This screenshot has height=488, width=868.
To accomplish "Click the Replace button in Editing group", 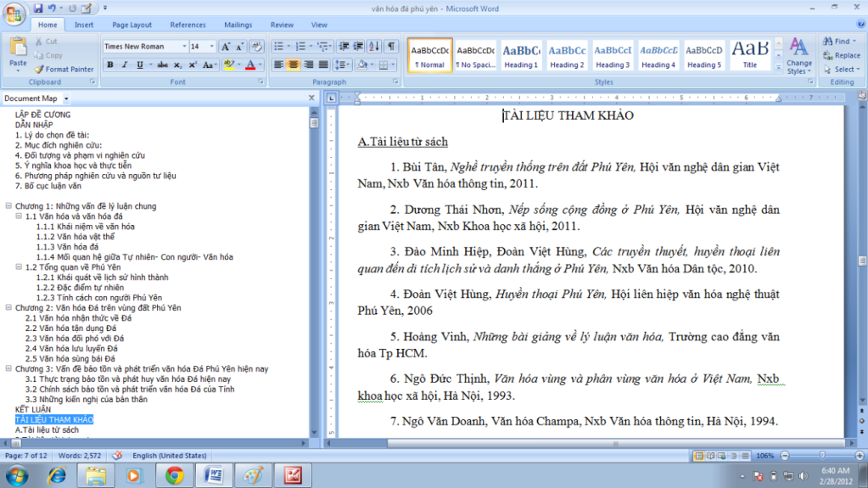I will tap(840, 55).
